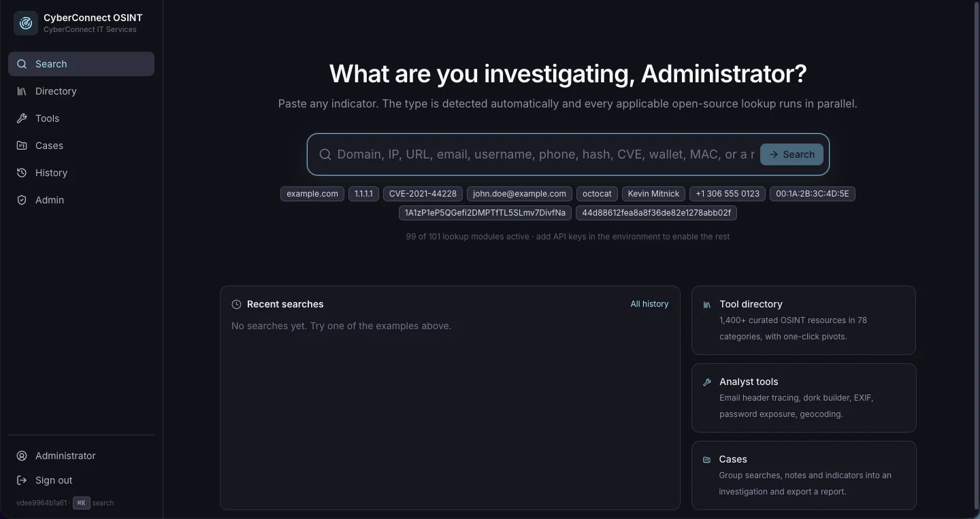Click the Administrator user profile icon
The height and width of the screenshot is (519, 980).
22,456
